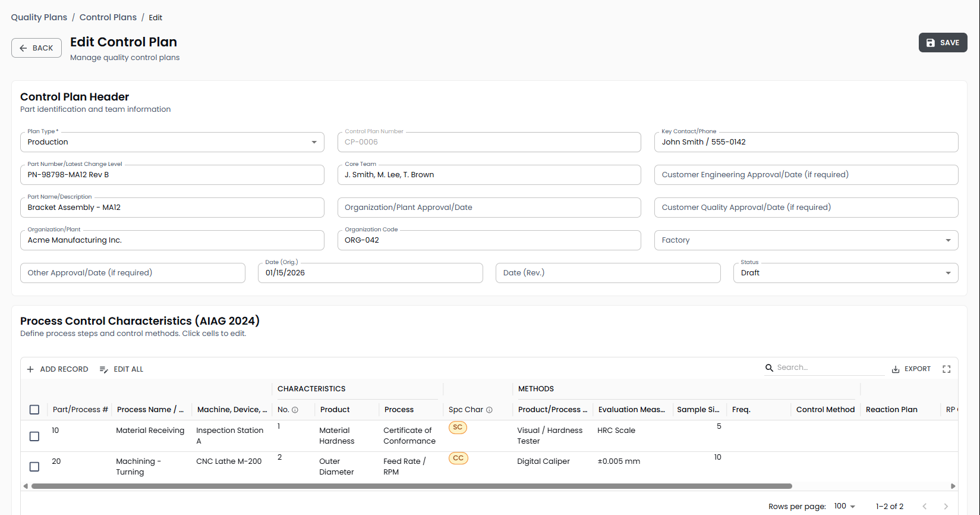
Task: Click the info icon next to No. column
Action: click(x=295, y=410)
